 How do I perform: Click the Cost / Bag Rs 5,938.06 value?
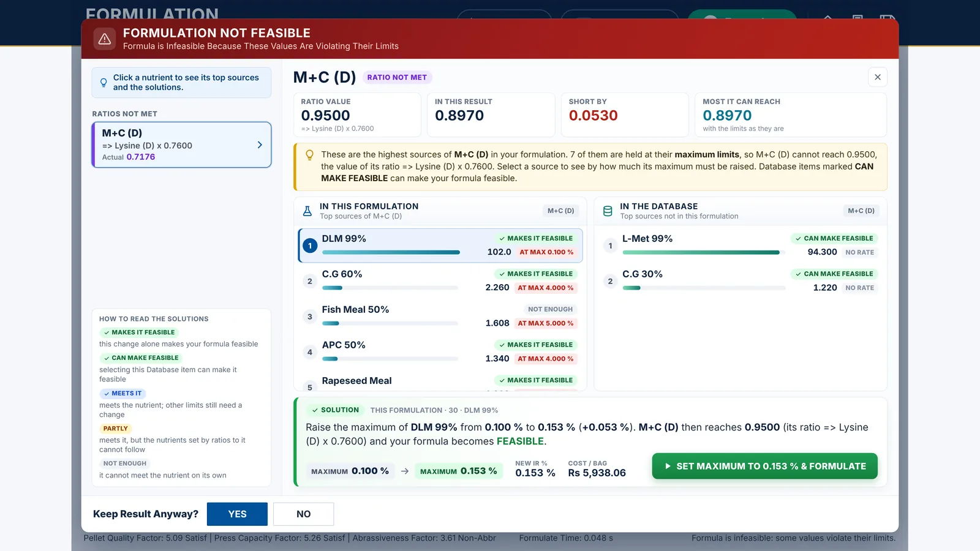(x=597, y=473)
